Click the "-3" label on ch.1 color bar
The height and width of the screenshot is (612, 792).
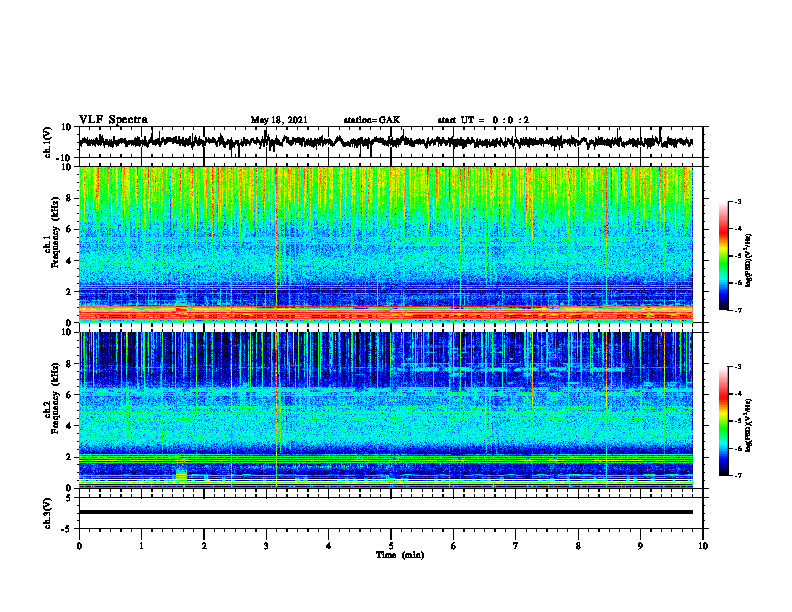point(738,201)
